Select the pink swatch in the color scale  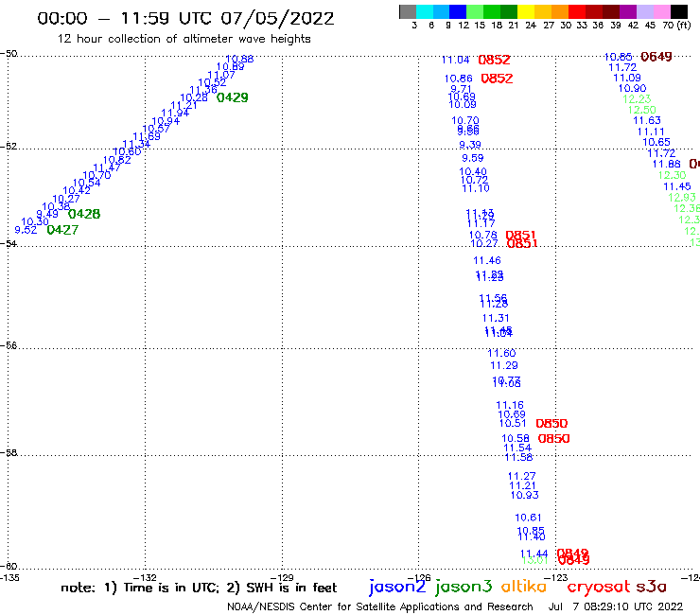[661, 11]
